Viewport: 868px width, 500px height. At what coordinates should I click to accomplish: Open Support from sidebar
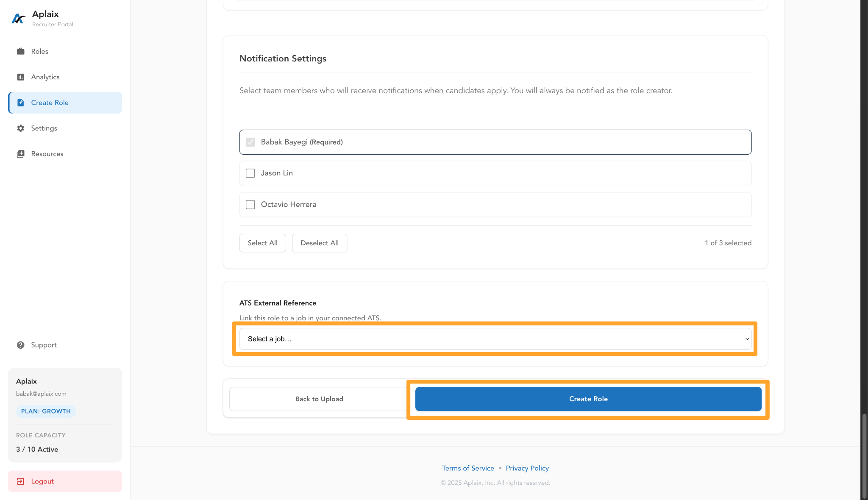[x=65, y=345]
